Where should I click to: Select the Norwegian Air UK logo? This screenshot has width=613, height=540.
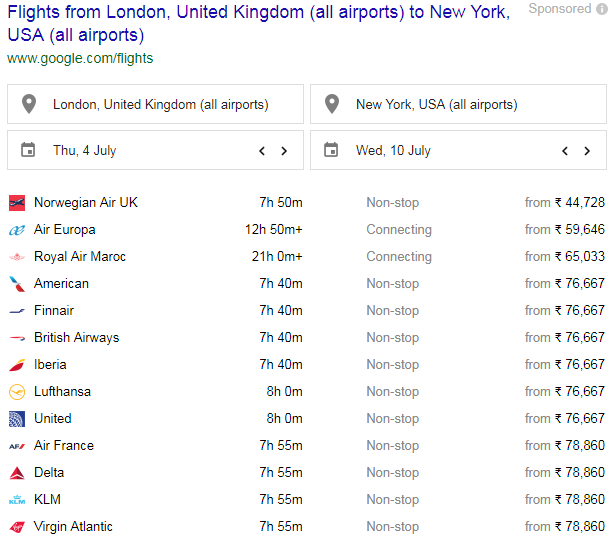click(x=17, y=203)
